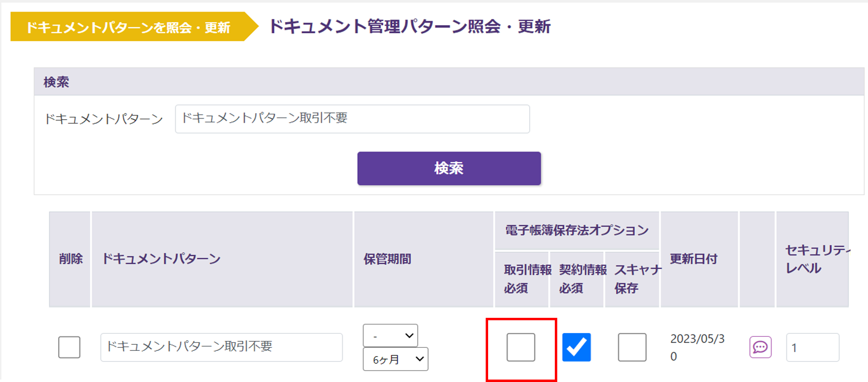Click the 更新日付 column header
The image size is (868, 382).
click(694, 259)
